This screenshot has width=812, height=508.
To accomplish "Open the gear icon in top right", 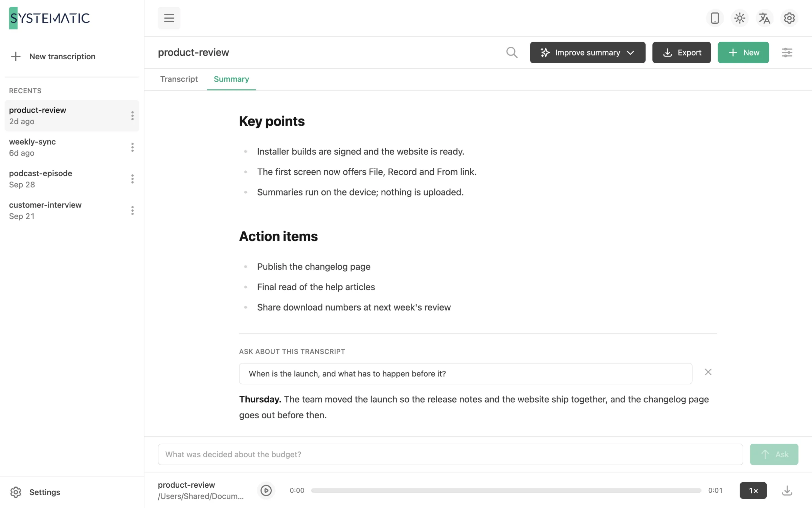I will 789,18.
